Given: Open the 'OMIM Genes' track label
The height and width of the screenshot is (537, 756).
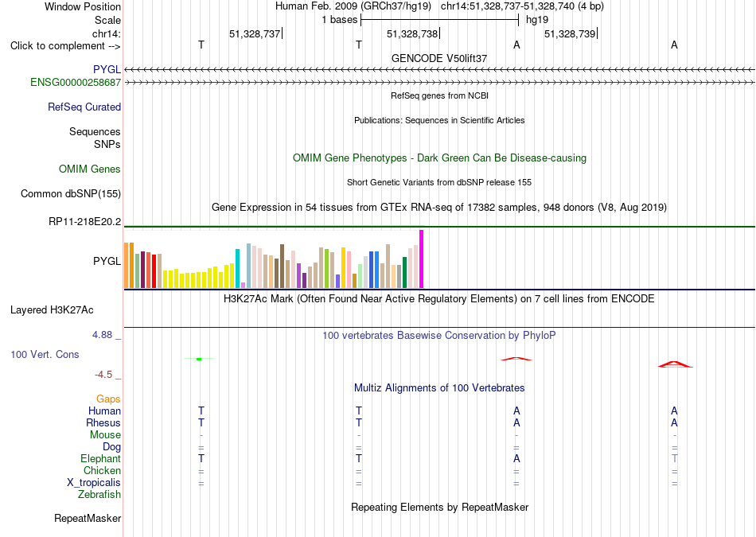Looking at the screenshot, I should (x=90, y=169).
